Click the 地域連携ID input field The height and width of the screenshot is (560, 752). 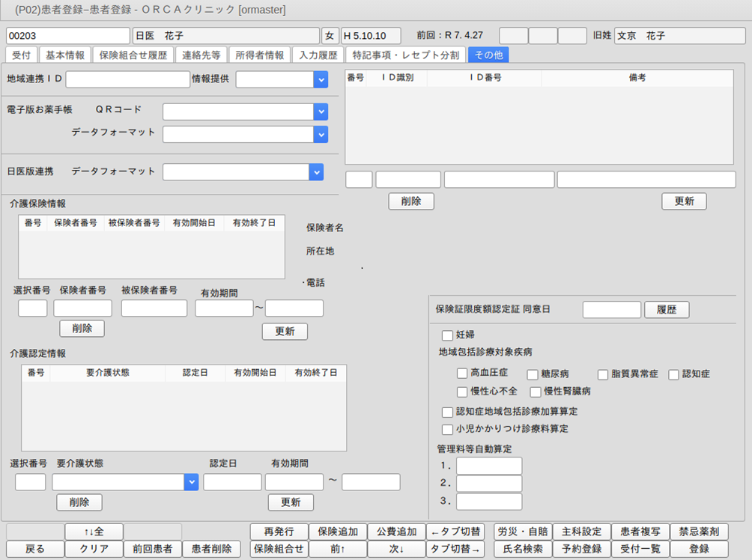128,79
